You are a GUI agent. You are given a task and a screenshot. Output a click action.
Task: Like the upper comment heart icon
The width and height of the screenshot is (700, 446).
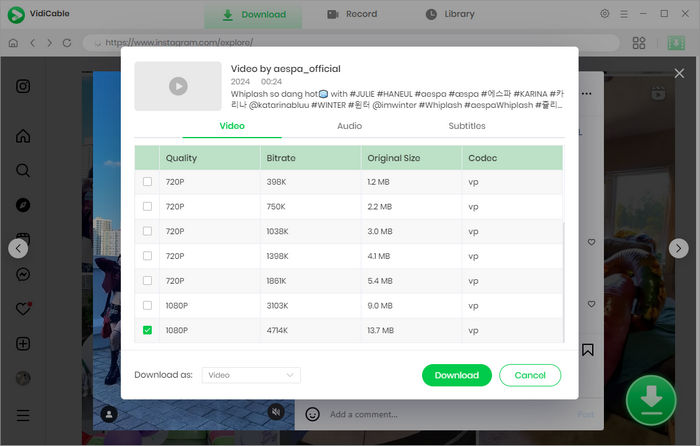pyautogui.click(x=592, y=242)
